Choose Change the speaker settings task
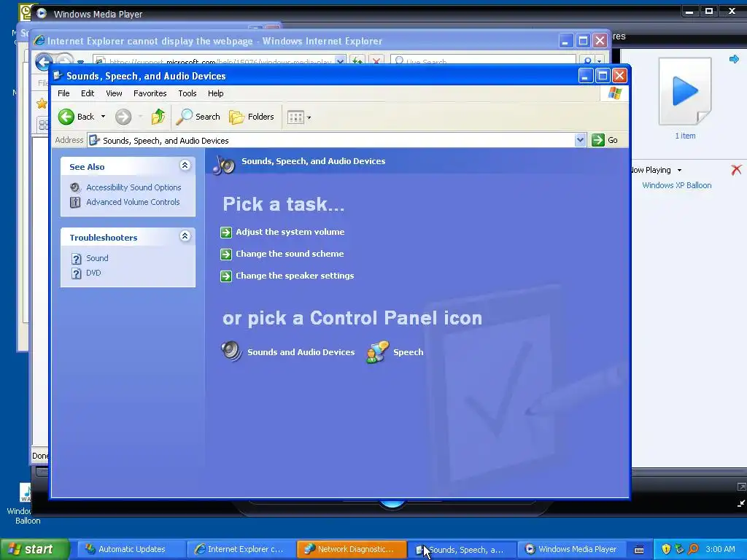The image size is (747, 560). (x=295, y=276)
